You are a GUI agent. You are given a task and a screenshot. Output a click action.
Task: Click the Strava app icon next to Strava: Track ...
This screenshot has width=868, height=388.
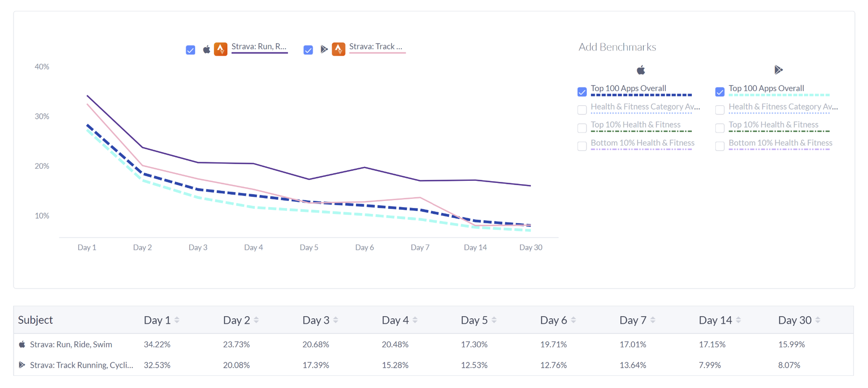pos(338,49)
